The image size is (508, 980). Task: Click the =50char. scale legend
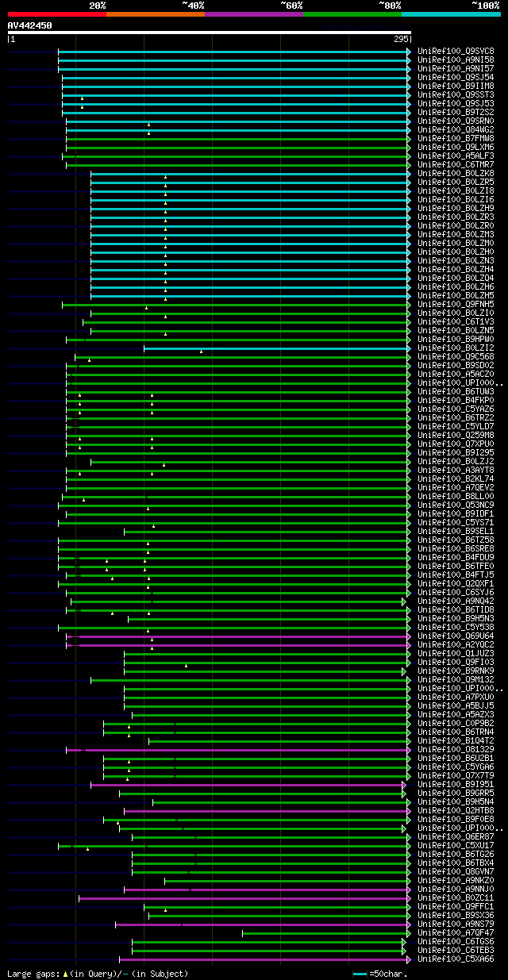pos(382,973)
